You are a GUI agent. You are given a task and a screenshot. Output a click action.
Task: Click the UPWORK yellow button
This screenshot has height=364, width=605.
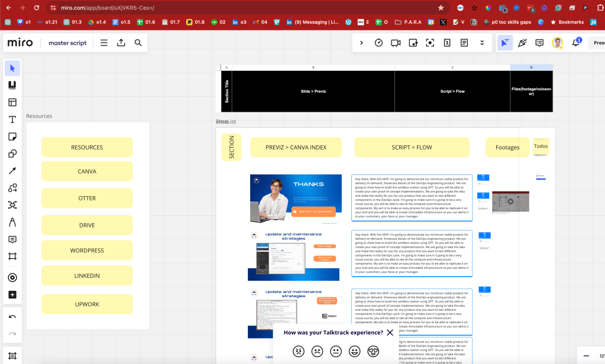87,304
